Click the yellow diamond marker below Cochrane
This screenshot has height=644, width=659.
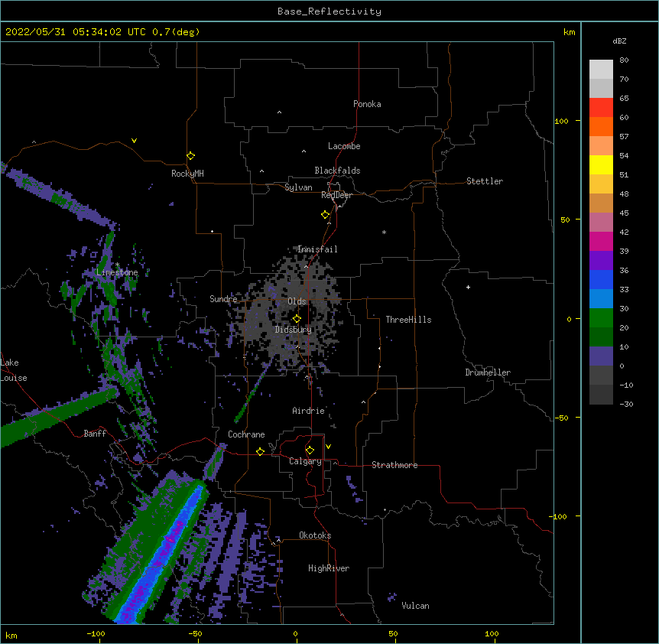[x=260, y=451]
